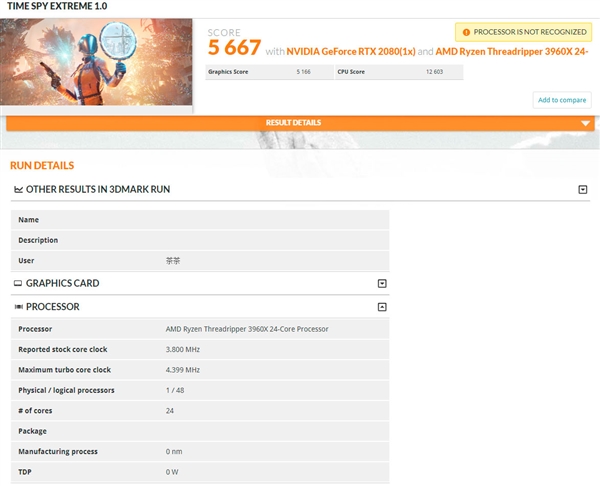
Task: Click the 0 nm manufacturing process value
Action: tap(174, 452)
